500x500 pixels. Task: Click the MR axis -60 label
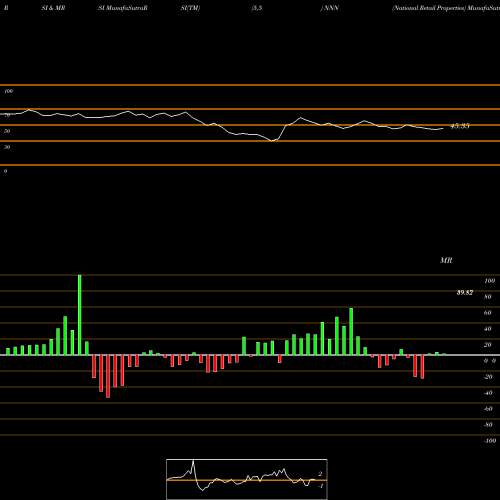(x=488, y=409)
